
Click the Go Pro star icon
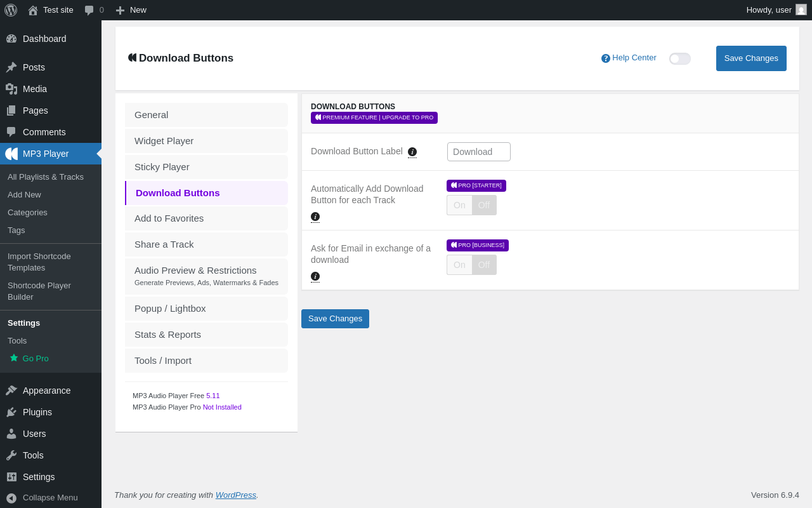pyautogui.click(x=14, y=358)
